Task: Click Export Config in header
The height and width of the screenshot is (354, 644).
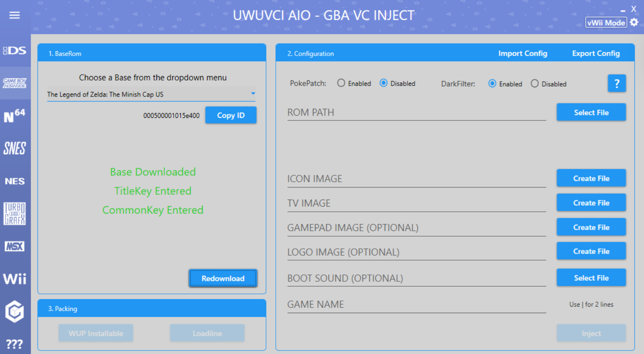Action: click(x=596, y=53)
